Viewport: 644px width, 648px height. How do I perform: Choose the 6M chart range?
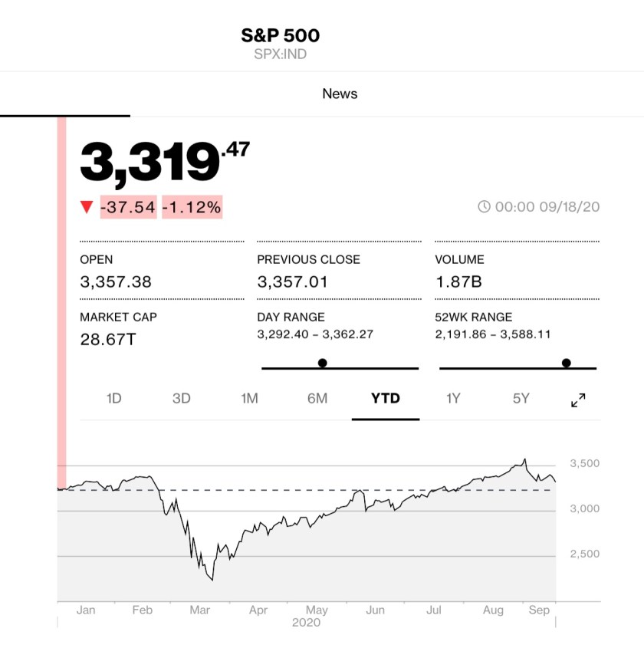[317, 398]
